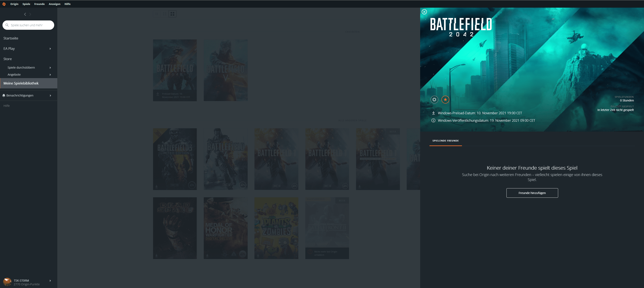
Task: Go forward with the right arrow
Action: point(30,14)
